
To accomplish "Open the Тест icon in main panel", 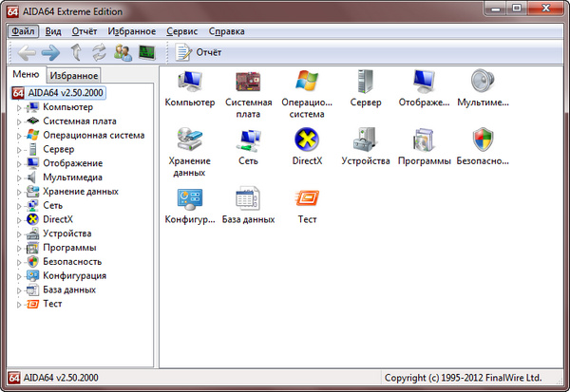I will pyautogui.click(x=307, y=199).
